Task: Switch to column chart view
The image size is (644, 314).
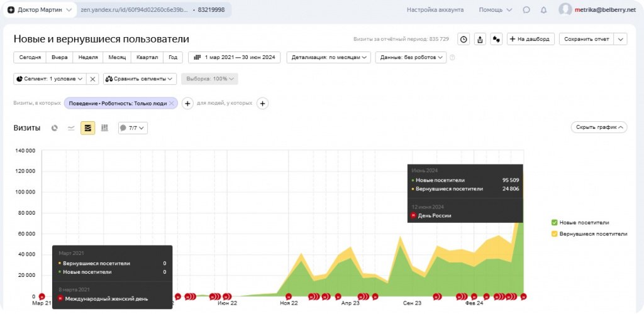Action: coord(104,128)
